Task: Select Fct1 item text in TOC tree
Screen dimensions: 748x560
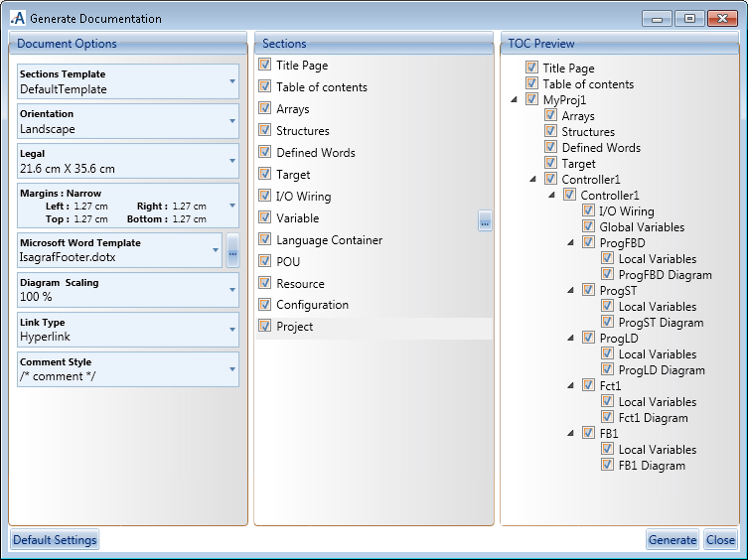Action: (x=610, y=386)
